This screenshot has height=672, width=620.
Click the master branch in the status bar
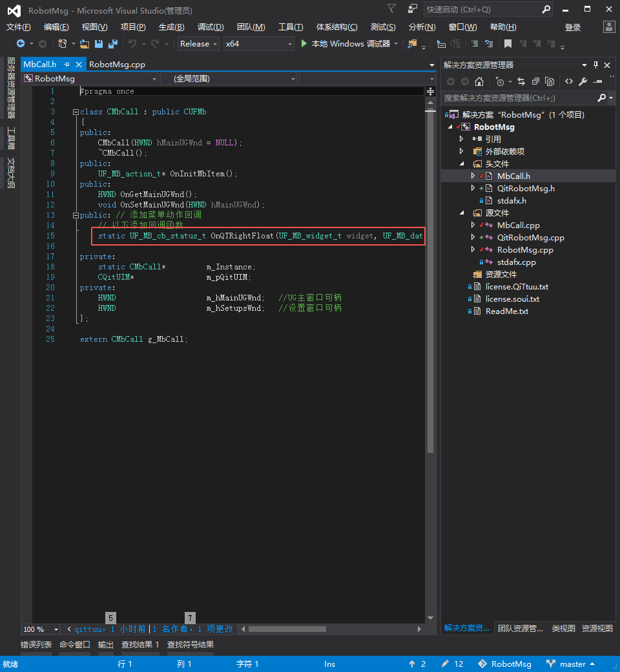point(571,664)
